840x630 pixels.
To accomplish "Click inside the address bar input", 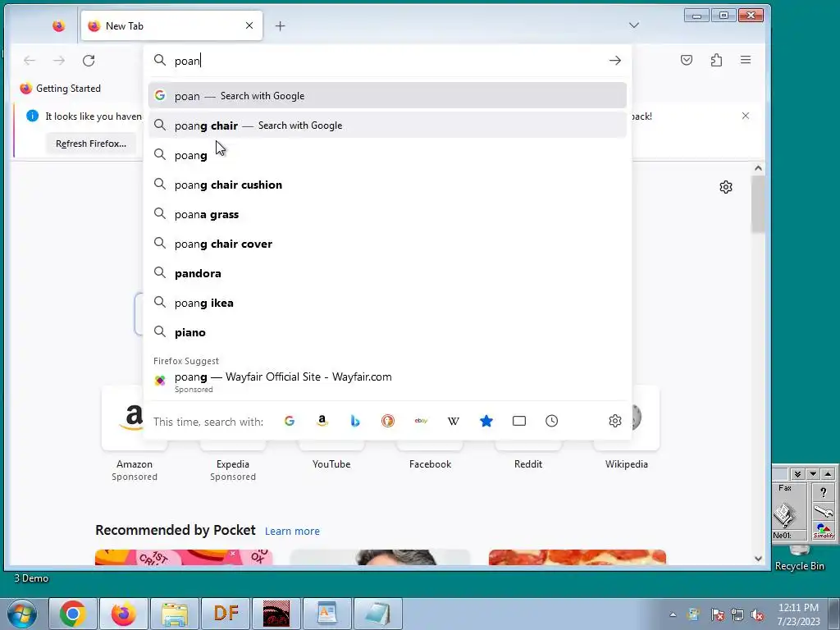I will 388,61.
